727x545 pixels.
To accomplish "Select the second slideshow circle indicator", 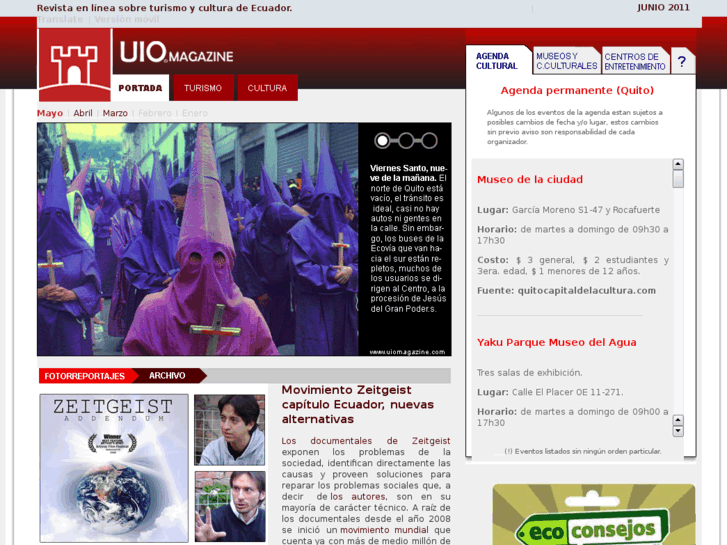I will (406, 141).
